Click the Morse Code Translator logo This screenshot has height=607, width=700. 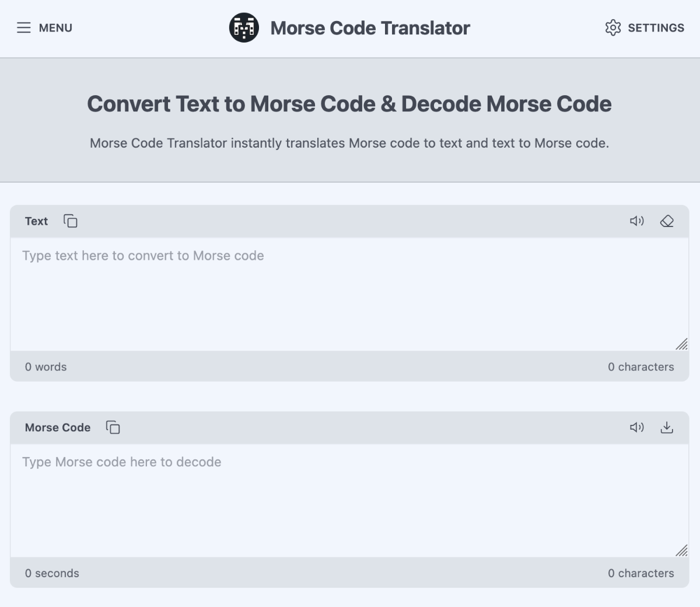244,27
